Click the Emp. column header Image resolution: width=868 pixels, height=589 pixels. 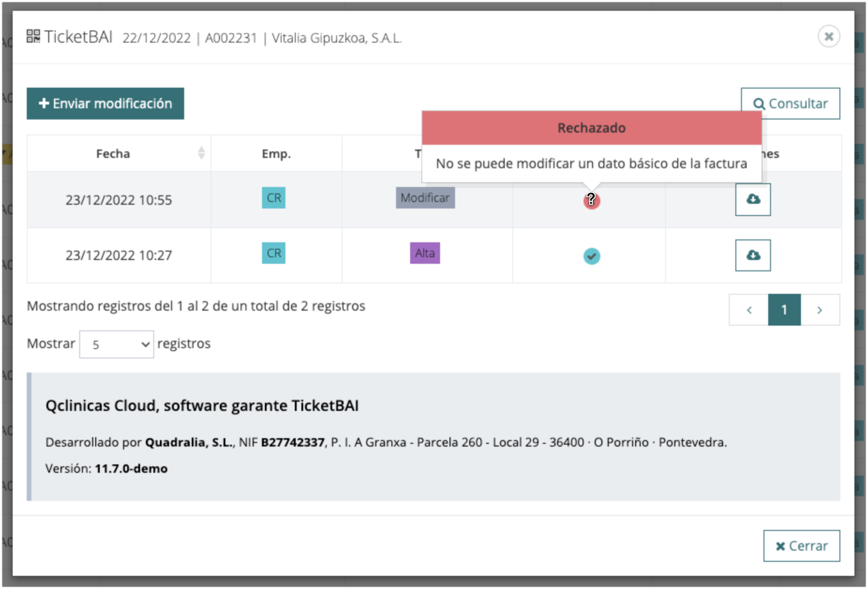click(x=276, y=153)
